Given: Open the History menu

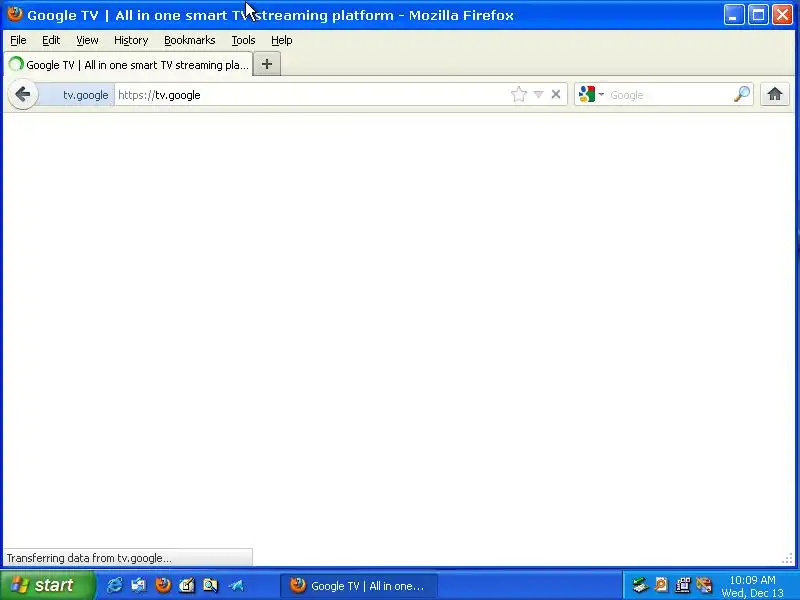Looking at the screenshot, I should point(131,40).
